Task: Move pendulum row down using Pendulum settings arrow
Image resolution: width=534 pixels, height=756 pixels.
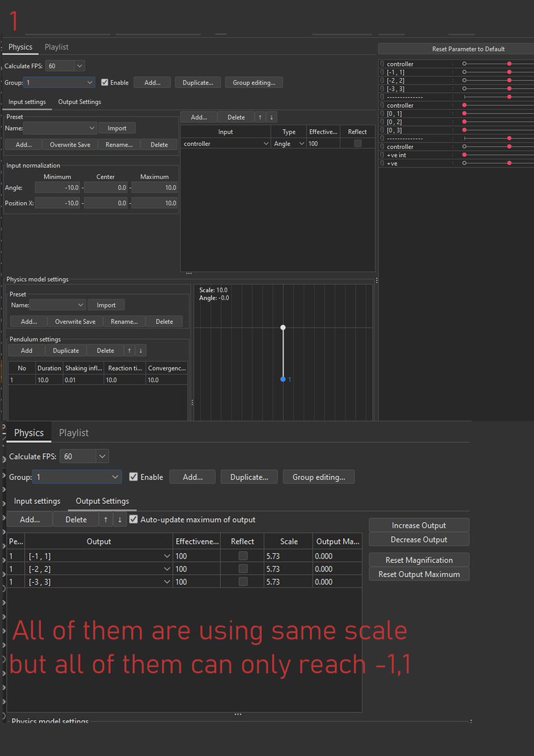Action: pyautogui.click(x=140, y=351)
